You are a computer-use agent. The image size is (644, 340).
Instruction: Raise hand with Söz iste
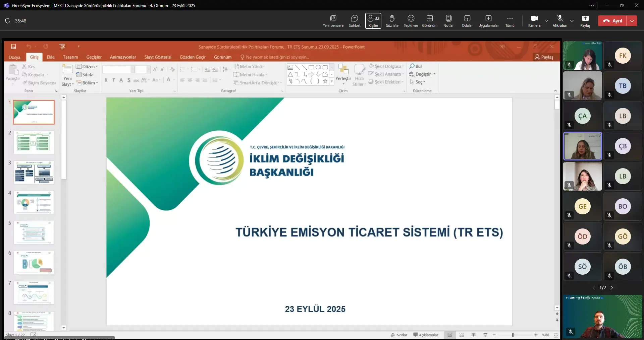[392, 21]
